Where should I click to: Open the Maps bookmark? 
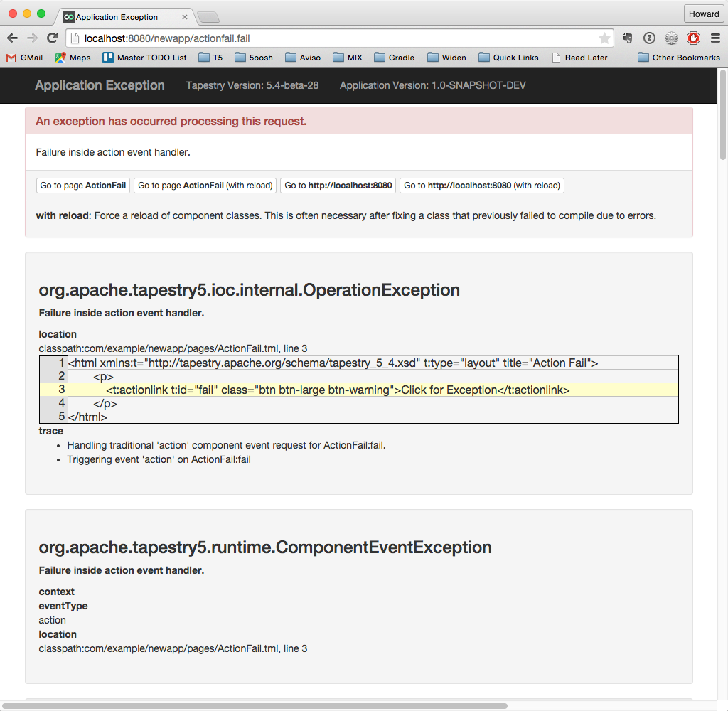pyautogui.click(x=73, y=58)
